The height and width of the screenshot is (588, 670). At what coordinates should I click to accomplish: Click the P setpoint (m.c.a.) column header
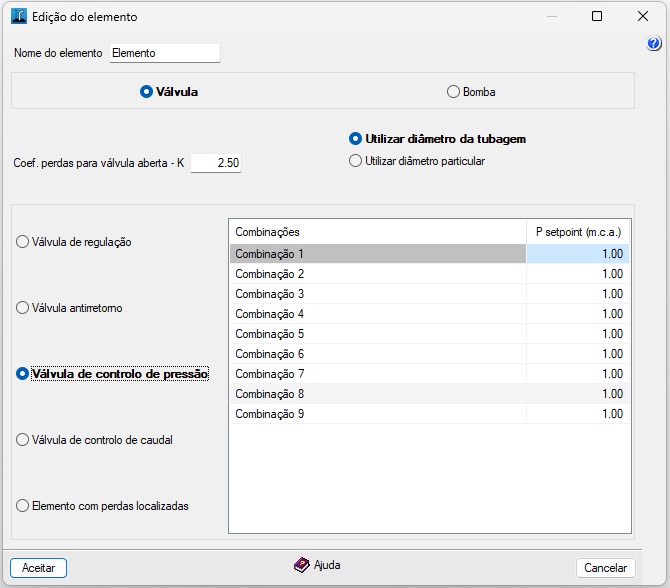click(x=579, y=232)
